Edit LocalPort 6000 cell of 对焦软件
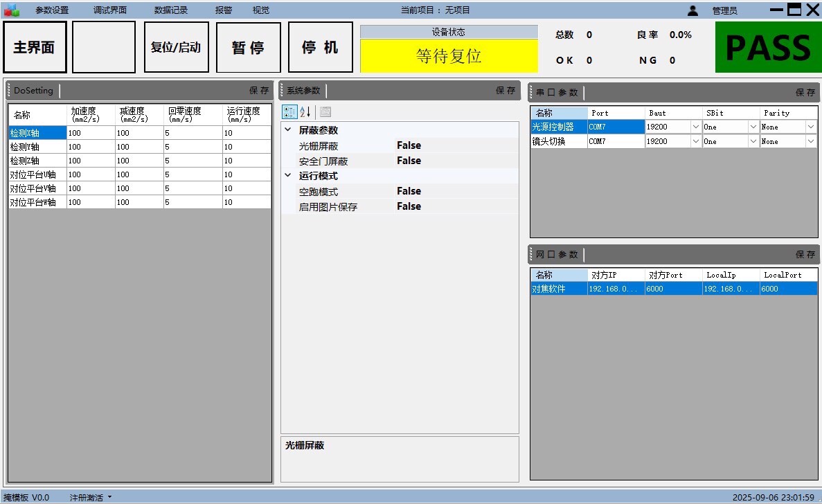Viewport: 822px width, 504px height. click(789, 289)
